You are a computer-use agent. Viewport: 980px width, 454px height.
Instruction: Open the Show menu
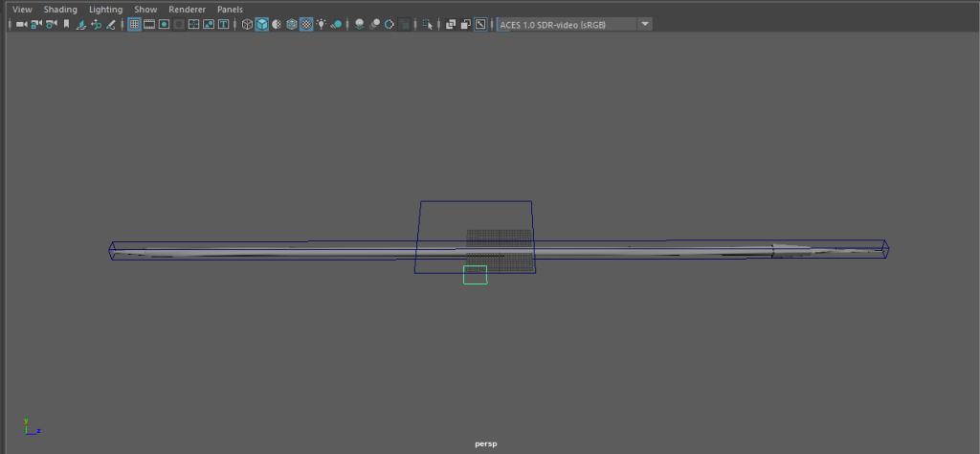[145, 10]
